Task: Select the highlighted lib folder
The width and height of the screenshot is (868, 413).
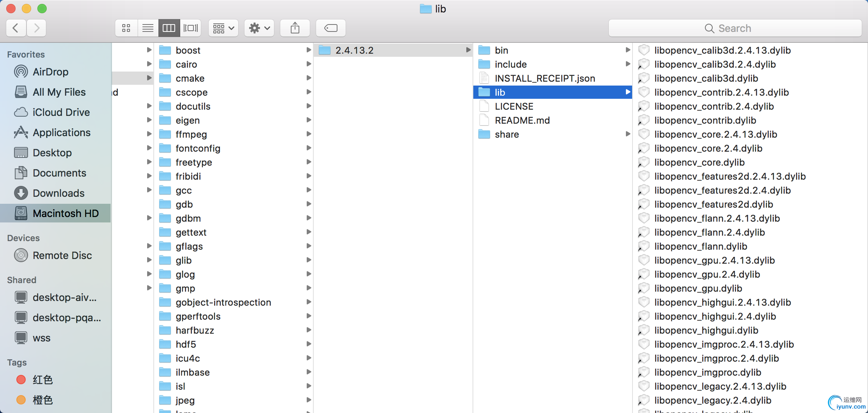Action: coord(553,92)
